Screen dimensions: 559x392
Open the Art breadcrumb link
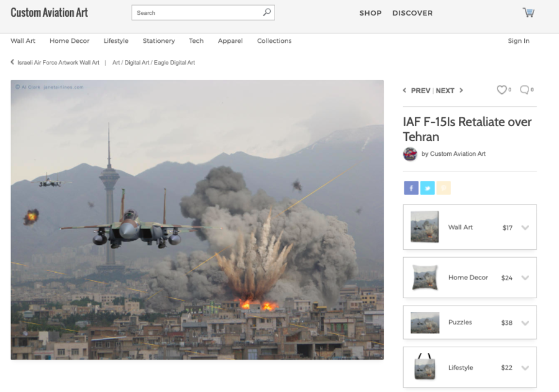click(x=116, y=62)
